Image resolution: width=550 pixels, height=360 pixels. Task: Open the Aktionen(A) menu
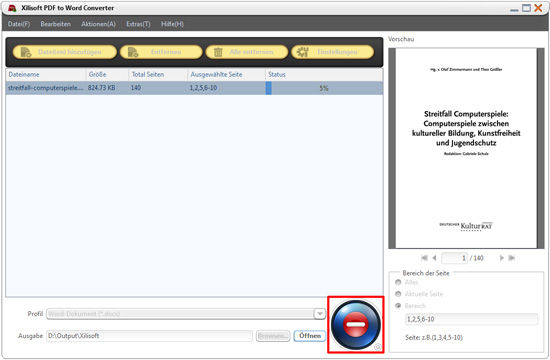pos(98,24)
